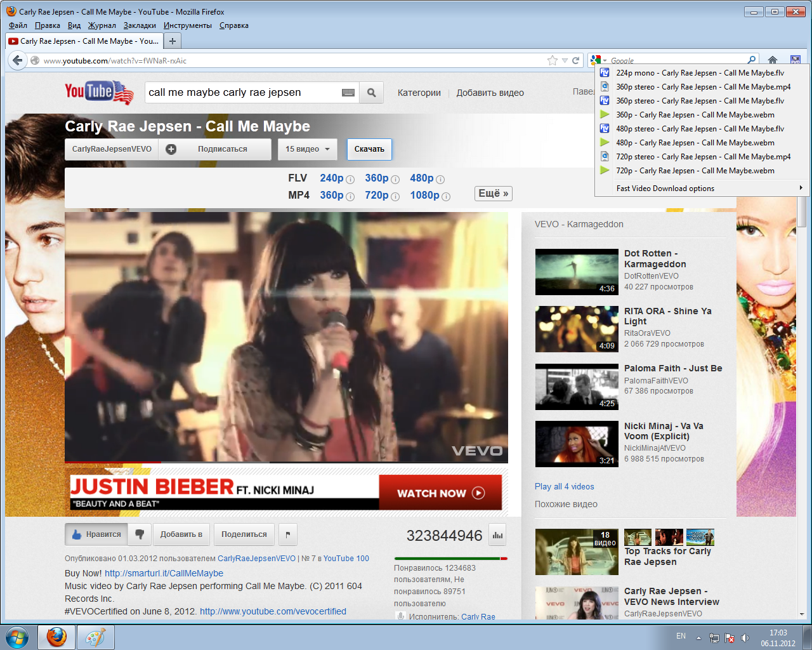Select 224p mono flv download entry
Screen dimensions: 812x650
703,73
